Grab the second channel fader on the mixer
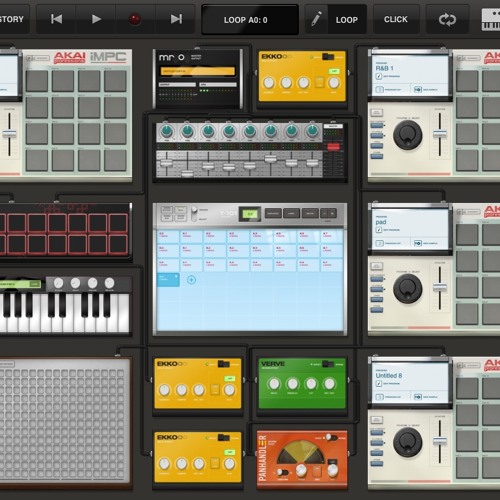Screen dimensions: 500x500 coord(187,173)
